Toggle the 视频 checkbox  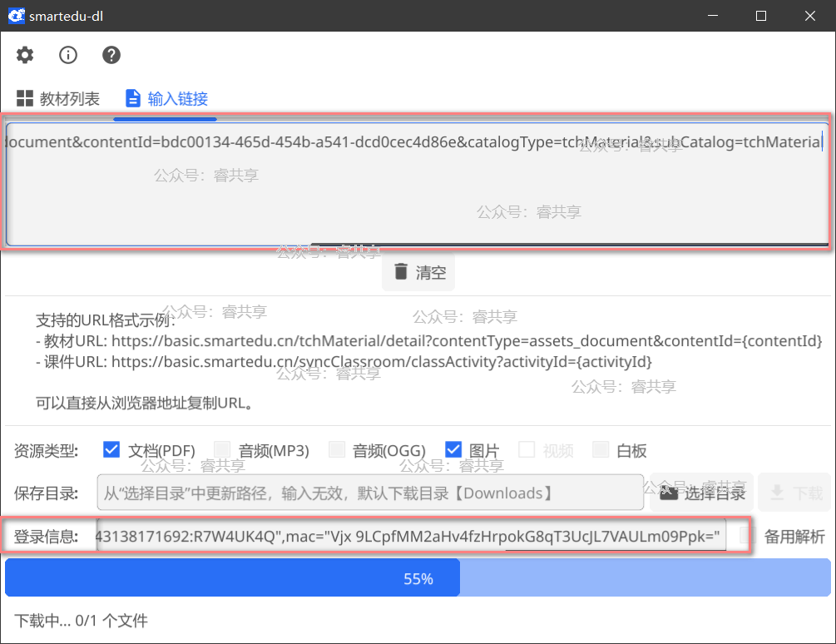[527, 449]
